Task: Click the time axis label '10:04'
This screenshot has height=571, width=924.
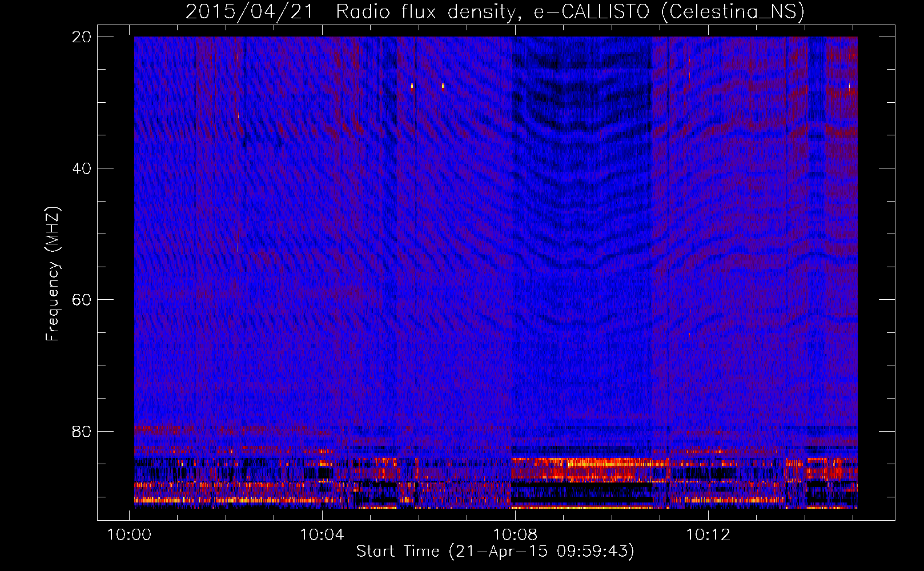Action: point(322,535)
